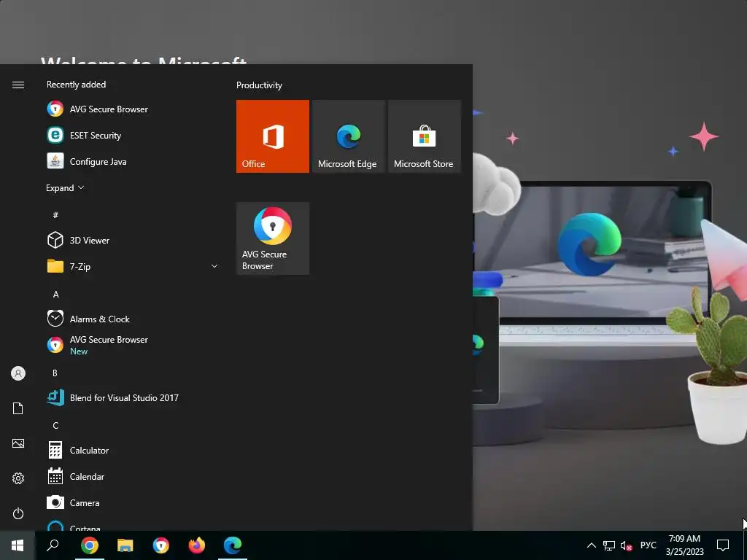747x560 pixels.
Task: Launch ESET Security from Recently added
Action: (132, 135)
